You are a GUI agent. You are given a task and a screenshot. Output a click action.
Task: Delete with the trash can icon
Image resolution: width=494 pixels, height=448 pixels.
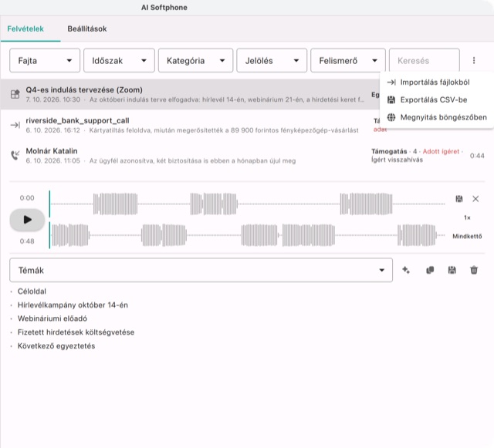coord(474,270)
